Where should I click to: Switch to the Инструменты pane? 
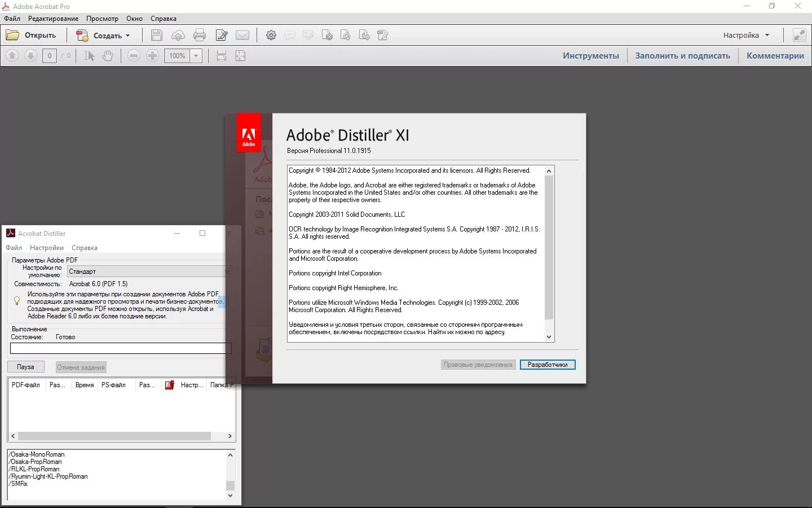[590, 55]
